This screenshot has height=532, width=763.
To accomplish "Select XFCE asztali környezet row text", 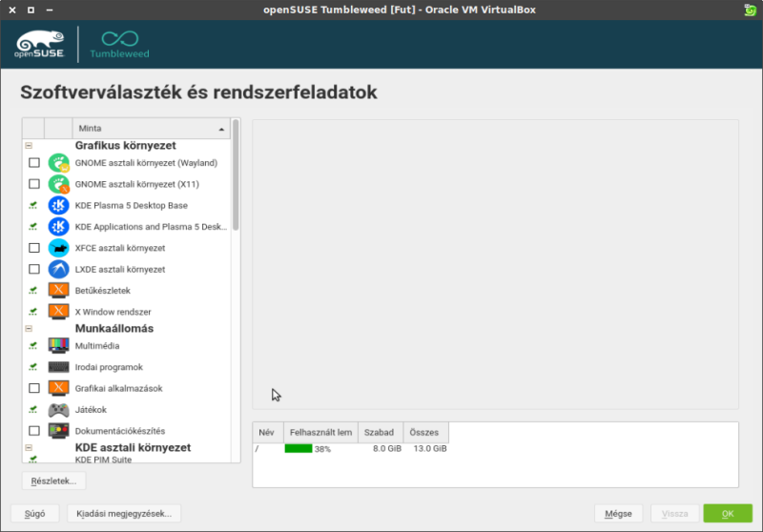I will pos(120,248).
